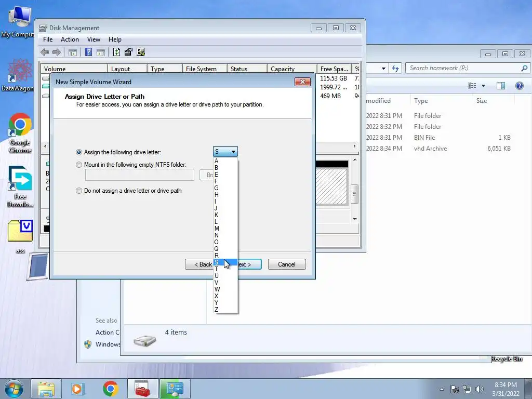Click the Refresh icon in Disk Management toolbar

pos(116,52)
